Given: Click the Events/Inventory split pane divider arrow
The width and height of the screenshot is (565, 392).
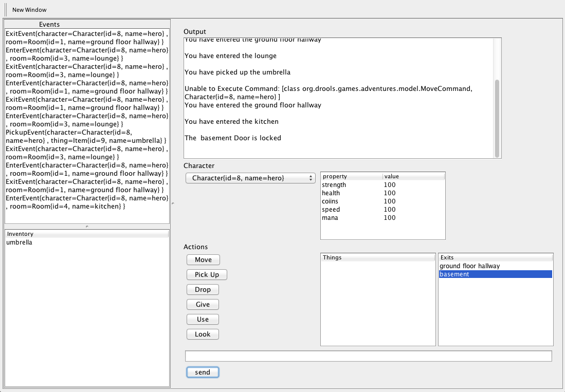Looking at the screenshot, I should pos(86,226).
